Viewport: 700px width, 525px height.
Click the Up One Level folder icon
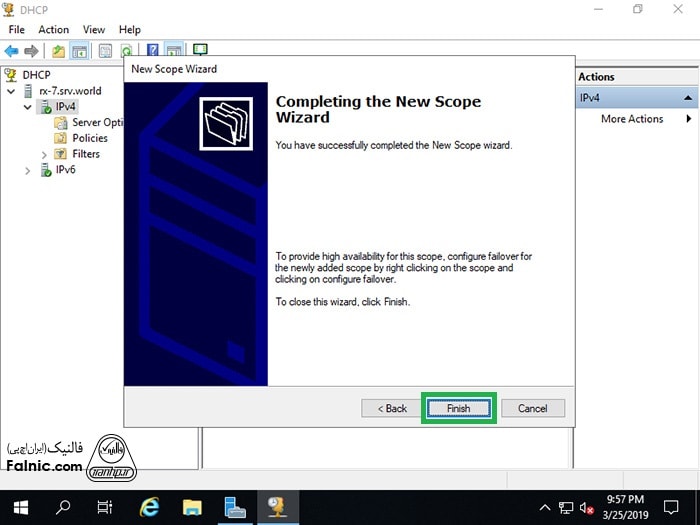[59, 50]
